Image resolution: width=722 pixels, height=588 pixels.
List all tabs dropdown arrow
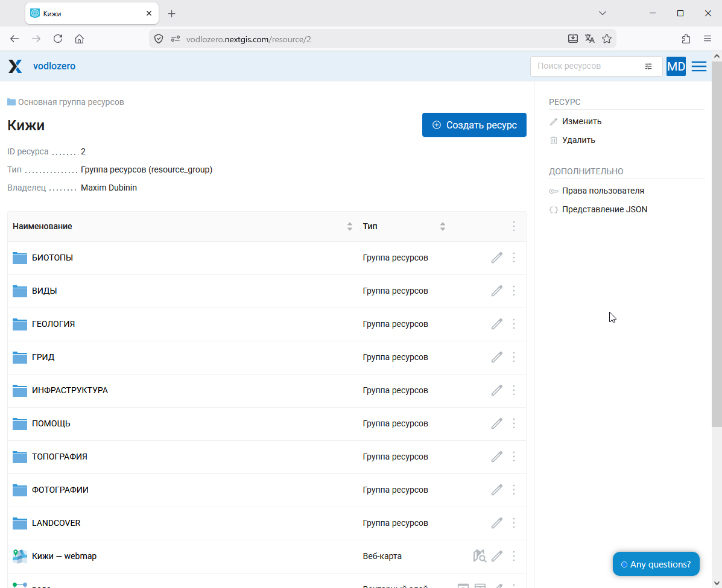(603, 13)
